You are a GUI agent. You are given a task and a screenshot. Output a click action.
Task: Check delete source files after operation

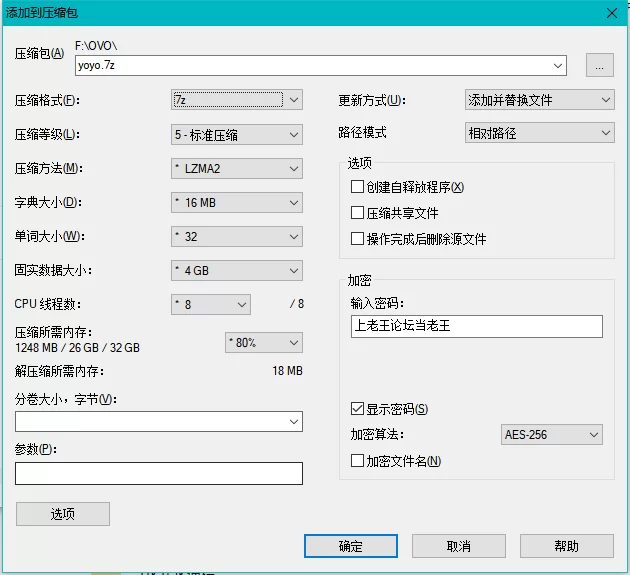point(357,239)
